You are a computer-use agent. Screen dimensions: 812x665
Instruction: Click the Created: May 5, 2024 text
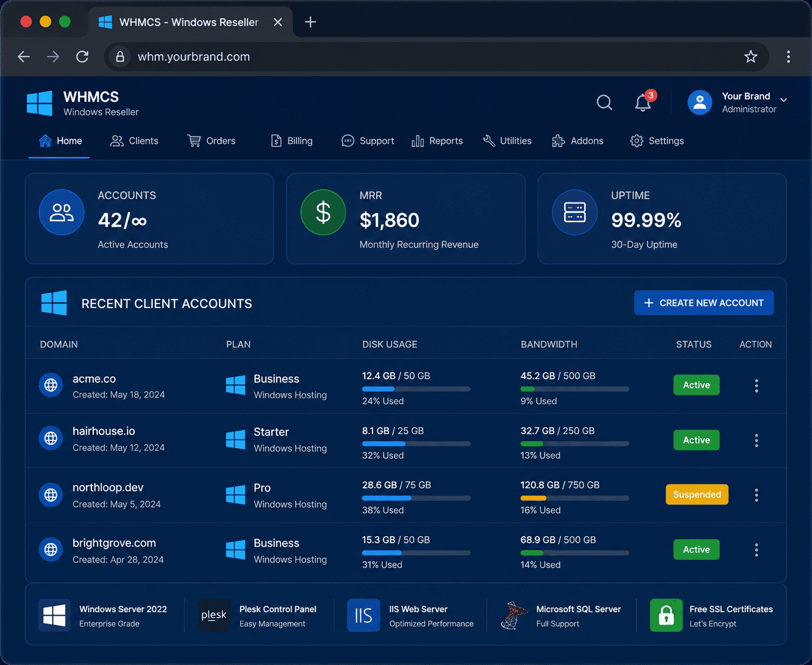click(117, 504)
